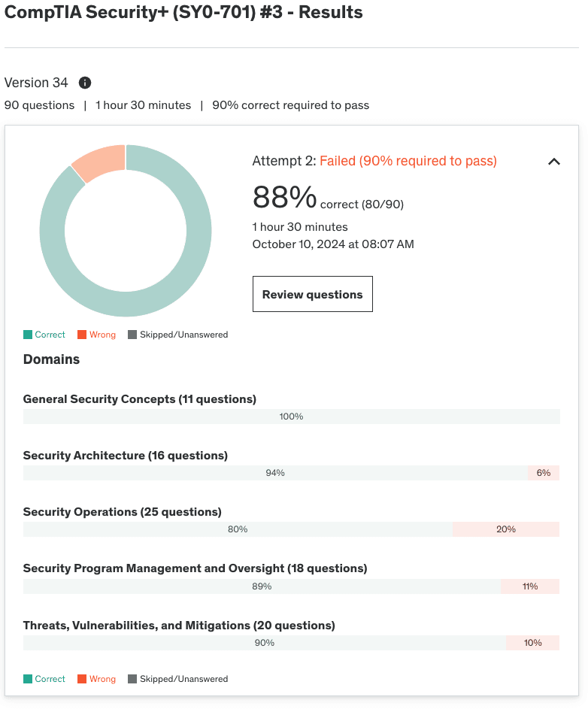The image size is (588, 715).
Task: Click the bottom legend orange Wrong swatch
Action: coord(82,679)
